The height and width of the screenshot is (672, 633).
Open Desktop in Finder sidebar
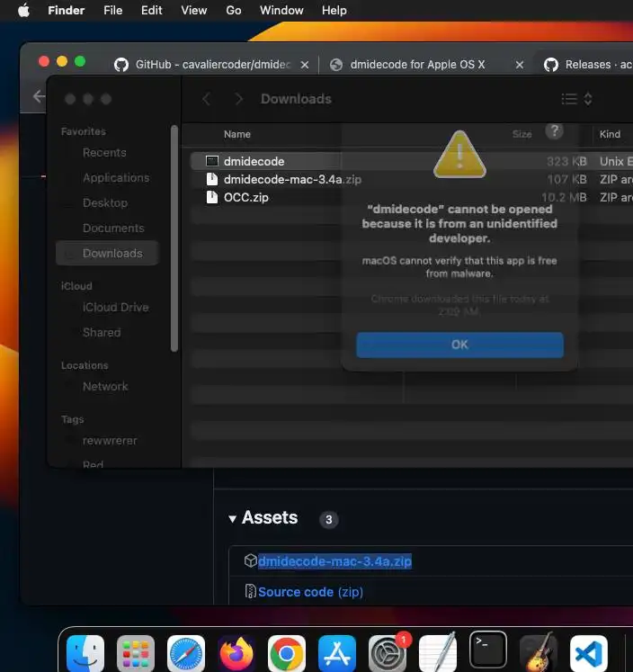[105, 202]
